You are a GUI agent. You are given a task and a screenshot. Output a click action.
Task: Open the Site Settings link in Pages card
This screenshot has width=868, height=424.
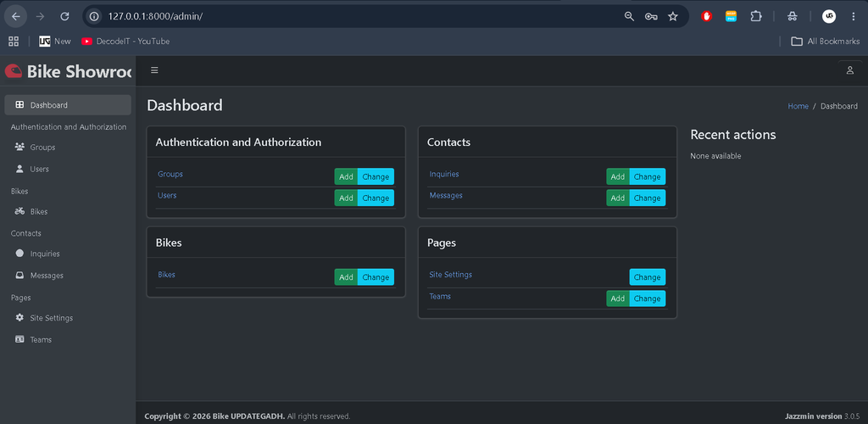451,275
